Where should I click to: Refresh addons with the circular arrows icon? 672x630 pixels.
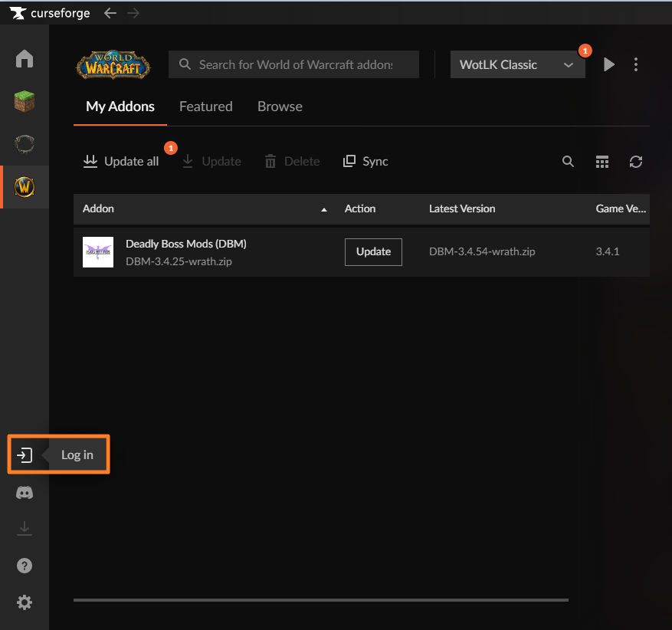636,162
